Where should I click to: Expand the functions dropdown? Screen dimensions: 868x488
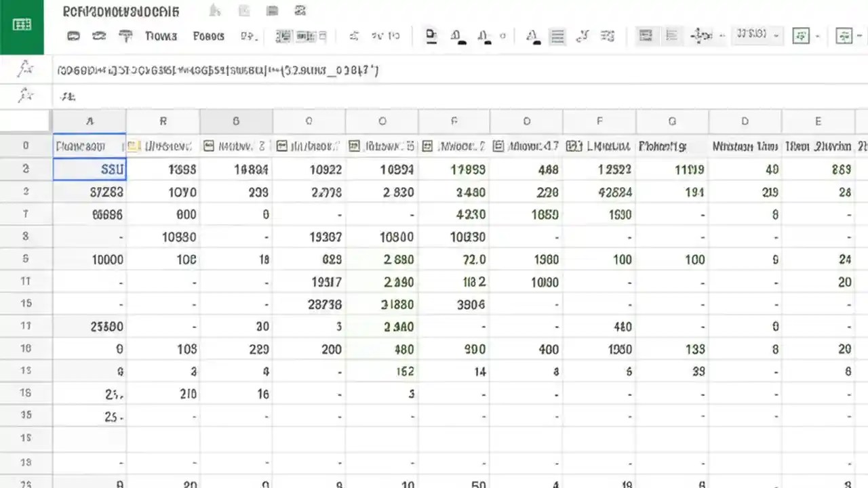(844, 36)
